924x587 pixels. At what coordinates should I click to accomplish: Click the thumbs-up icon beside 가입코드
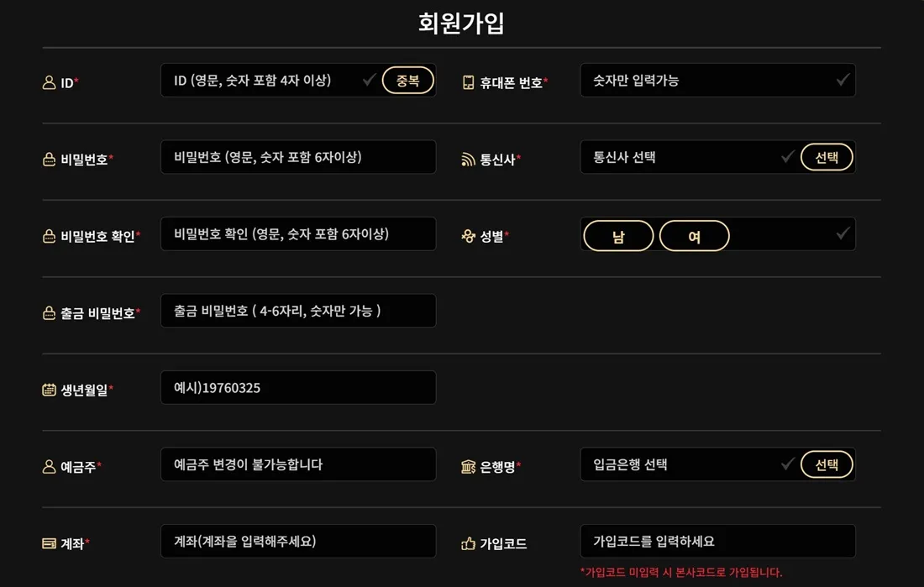tap(469, 544)
